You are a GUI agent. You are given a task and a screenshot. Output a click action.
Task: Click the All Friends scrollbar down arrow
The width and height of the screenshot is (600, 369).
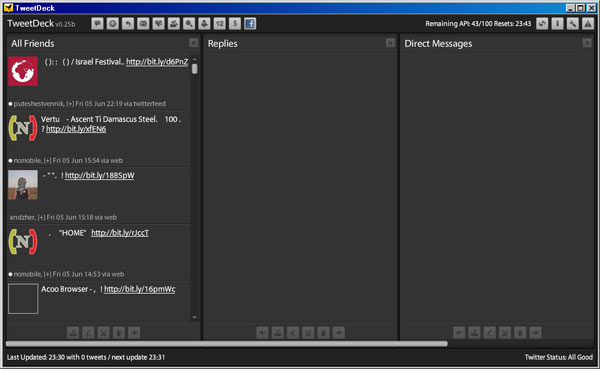coord(194,317)
